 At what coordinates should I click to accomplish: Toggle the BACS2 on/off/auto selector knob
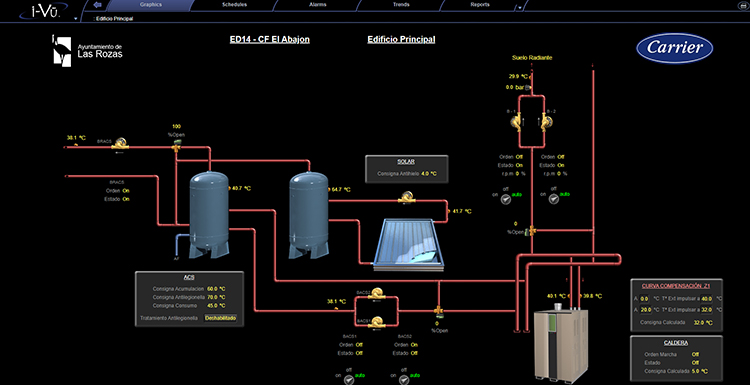coord(404,378)
